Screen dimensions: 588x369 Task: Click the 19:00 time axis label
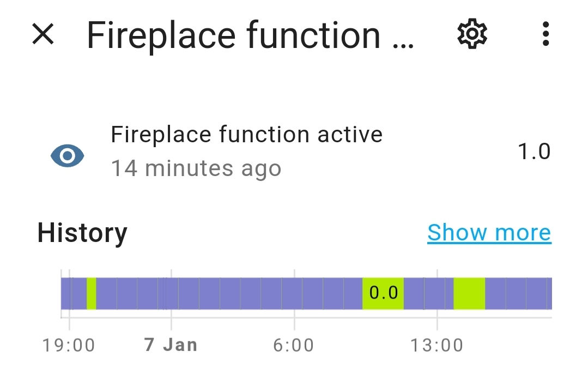(69, 345)
